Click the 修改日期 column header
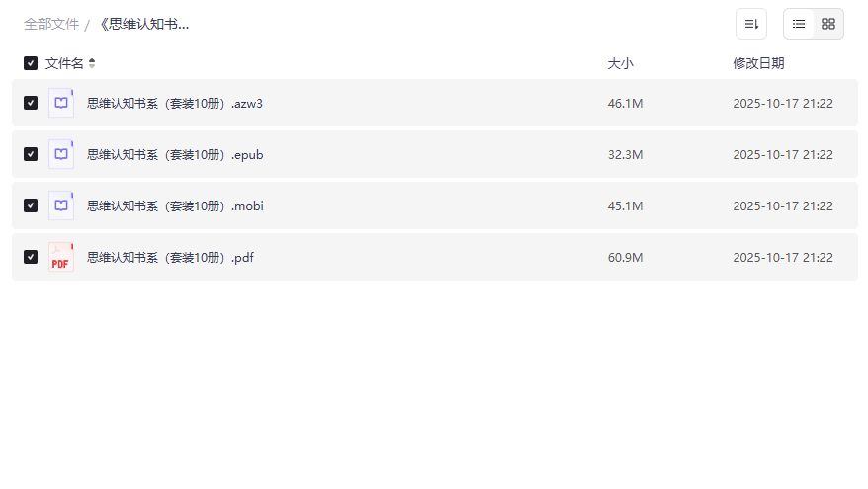868x489 pixels. click(758, 63)
